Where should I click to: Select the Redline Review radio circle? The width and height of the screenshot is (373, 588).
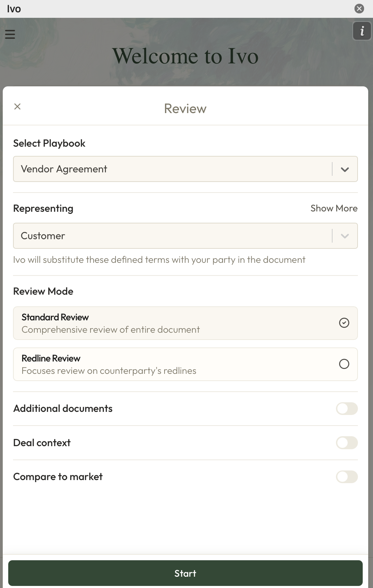click(344, 364)
